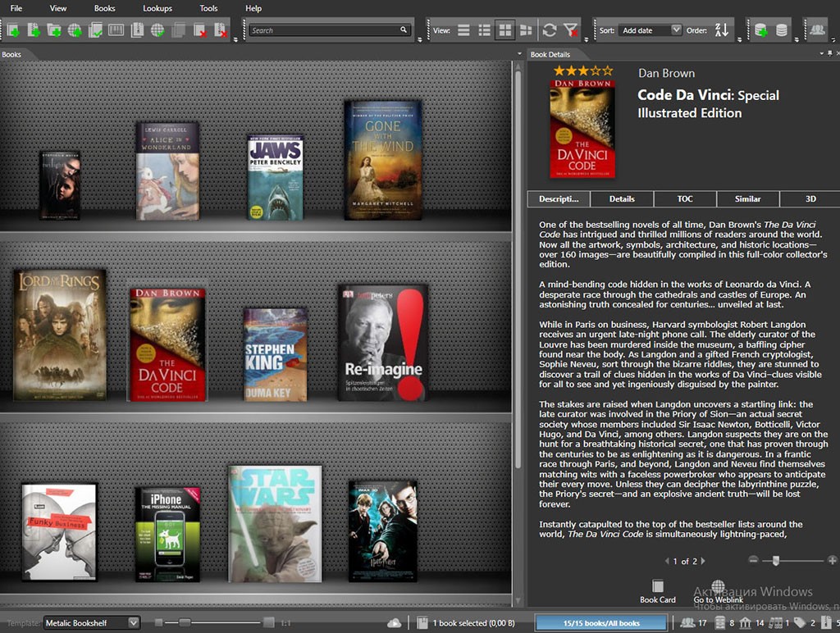Click the tag icon showing 2
This screenshot has width=840, height=633.
[800, 623]
